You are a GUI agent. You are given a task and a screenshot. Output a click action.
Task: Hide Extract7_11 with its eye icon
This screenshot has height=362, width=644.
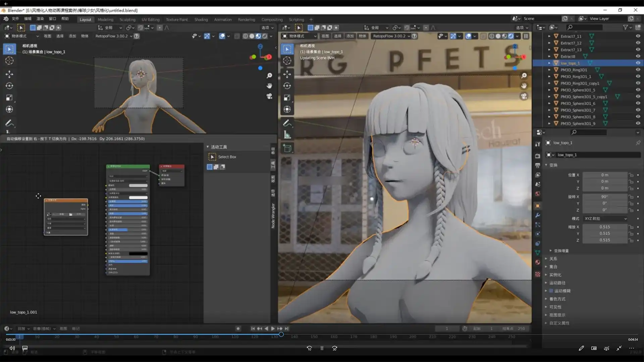point(638,36)
